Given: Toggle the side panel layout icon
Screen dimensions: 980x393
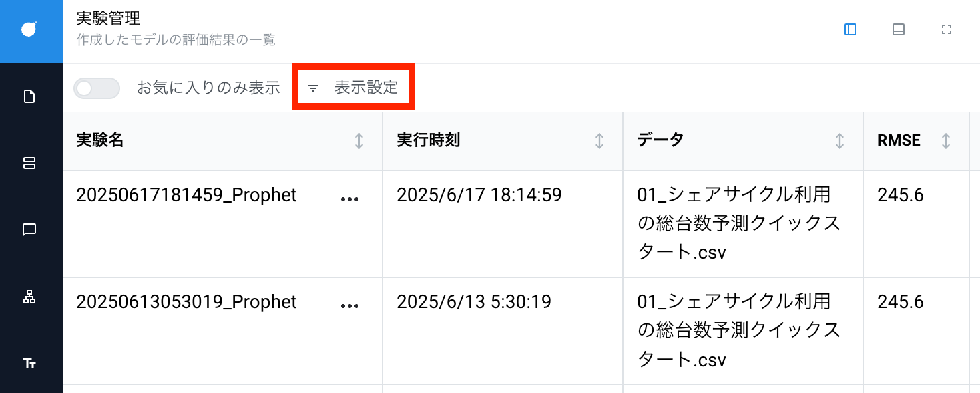Looking at the screenshot, I should coord(850,29).
